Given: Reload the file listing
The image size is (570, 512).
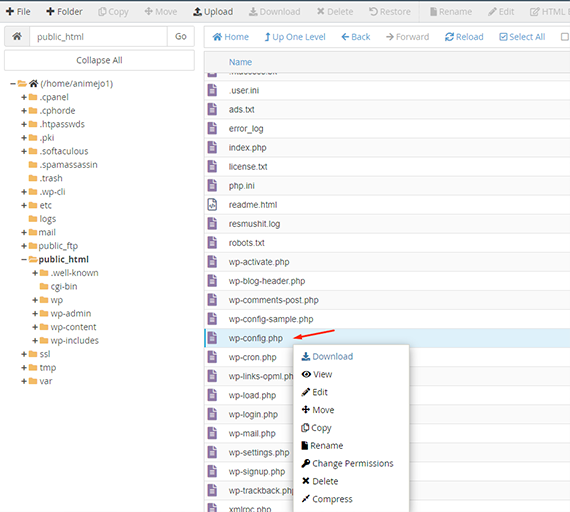Looking at the screenshot, I should (x=464, y=37).
